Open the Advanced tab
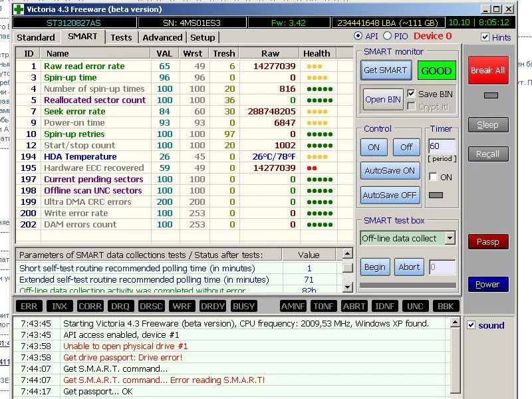Image resolution: width=532 pixels, height=399 pixels. tap(162, 38)
